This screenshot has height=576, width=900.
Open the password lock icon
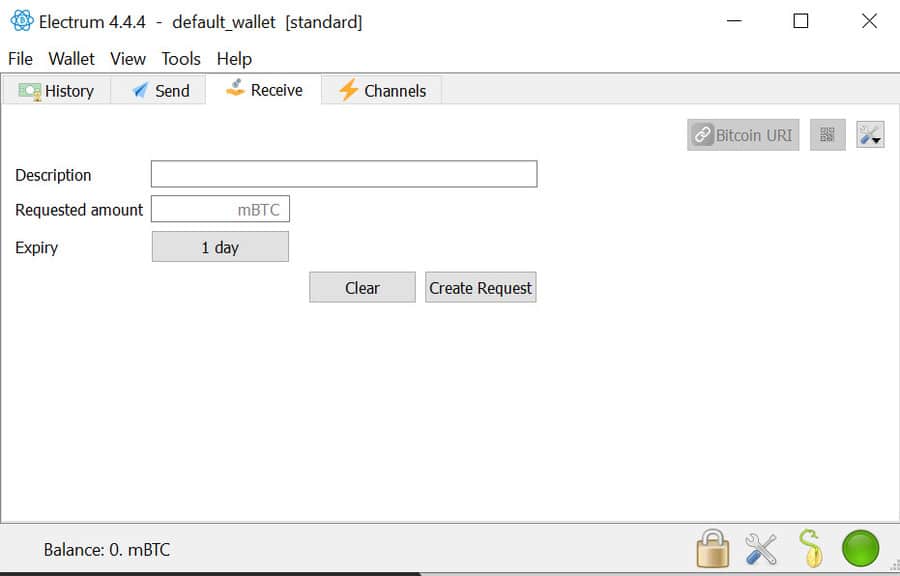[712, 548]
